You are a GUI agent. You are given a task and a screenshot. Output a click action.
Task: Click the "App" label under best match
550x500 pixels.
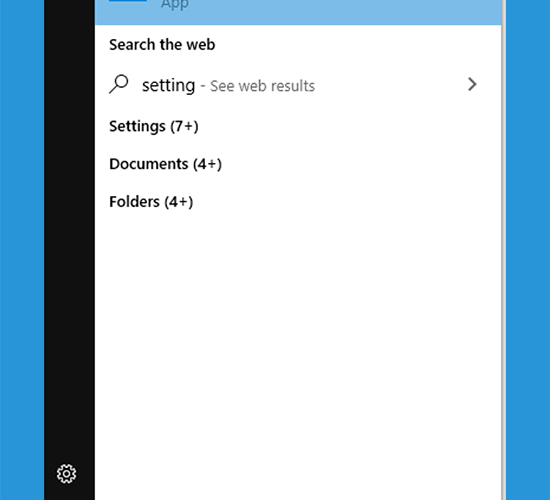175,5
